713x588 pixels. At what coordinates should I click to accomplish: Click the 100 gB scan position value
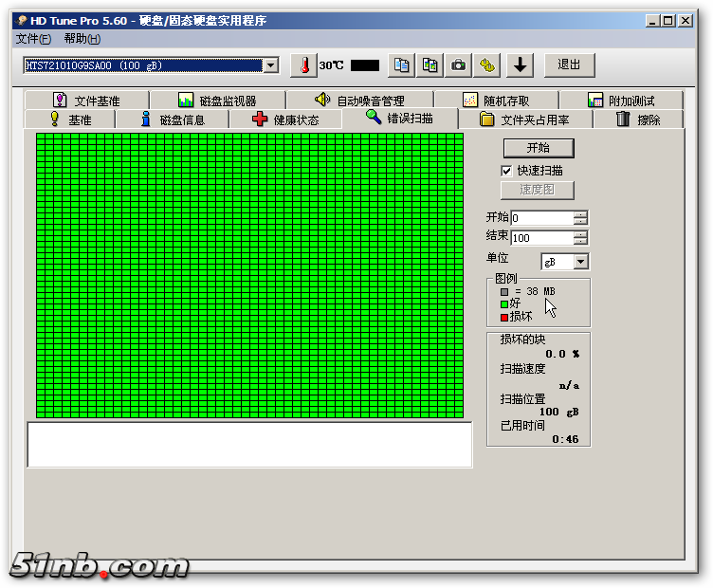558,412
